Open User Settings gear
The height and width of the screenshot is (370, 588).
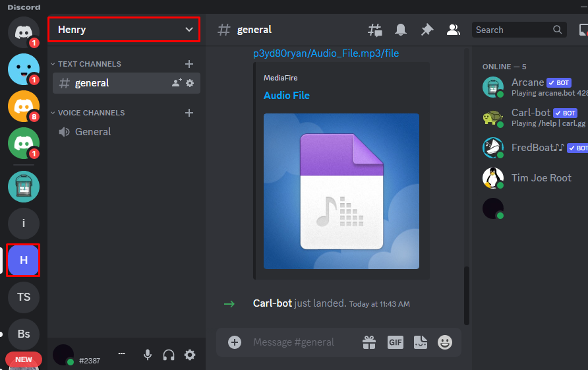pyautogui.click(x=190, y=355)
